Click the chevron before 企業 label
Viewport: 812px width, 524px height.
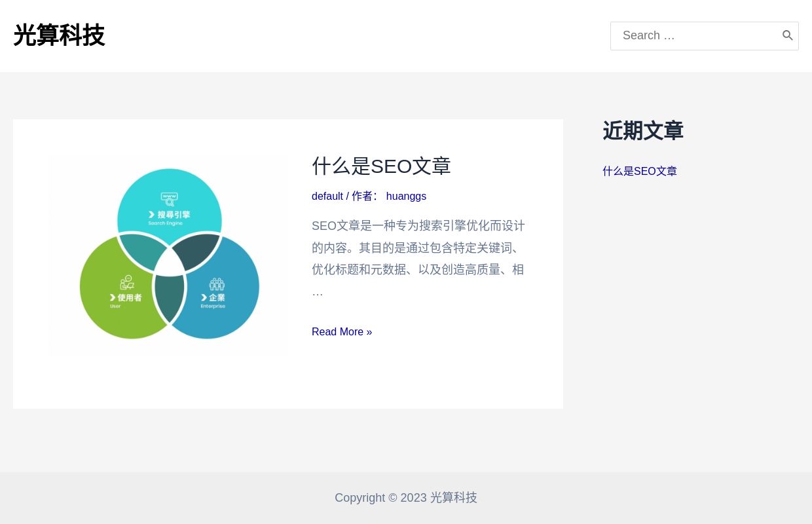(203, 296)
